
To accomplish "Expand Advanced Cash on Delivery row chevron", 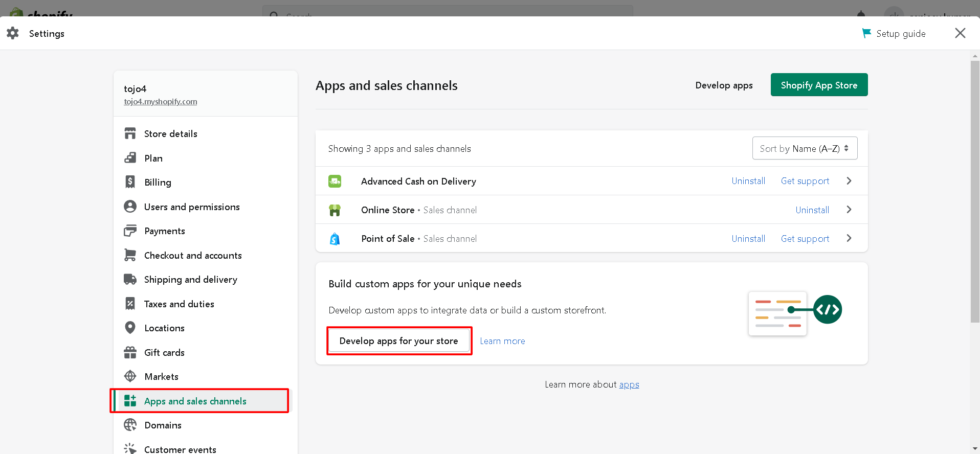I will (849, 181).
